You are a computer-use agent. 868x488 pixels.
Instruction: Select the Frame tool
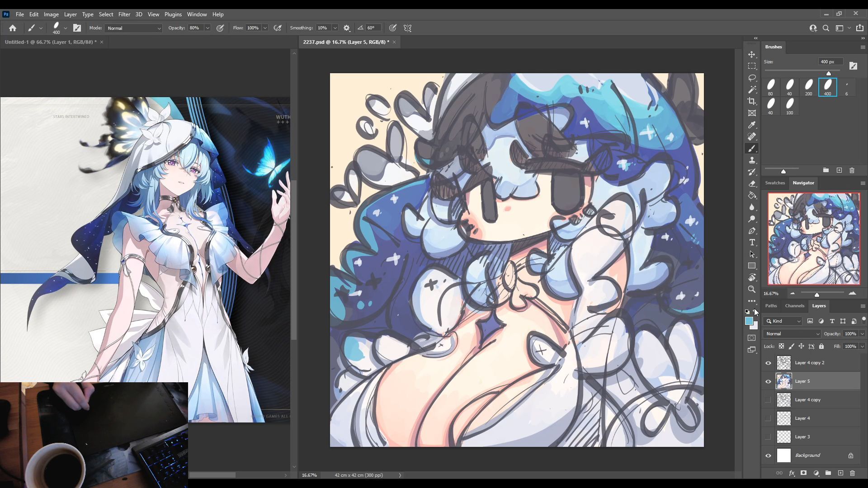pyautogui.click(x=752, y=113)
